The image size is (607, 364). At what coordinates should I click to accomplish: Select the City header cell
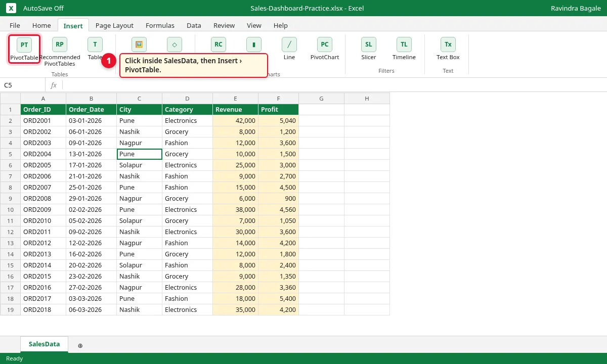[139, 109]
